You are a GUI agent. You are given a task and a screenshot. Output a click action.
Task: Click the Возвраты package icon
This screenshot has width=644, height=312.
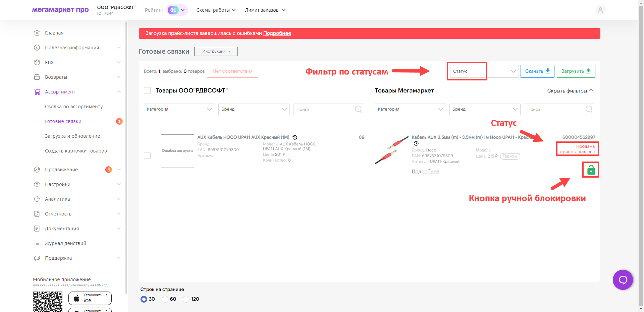37,77
